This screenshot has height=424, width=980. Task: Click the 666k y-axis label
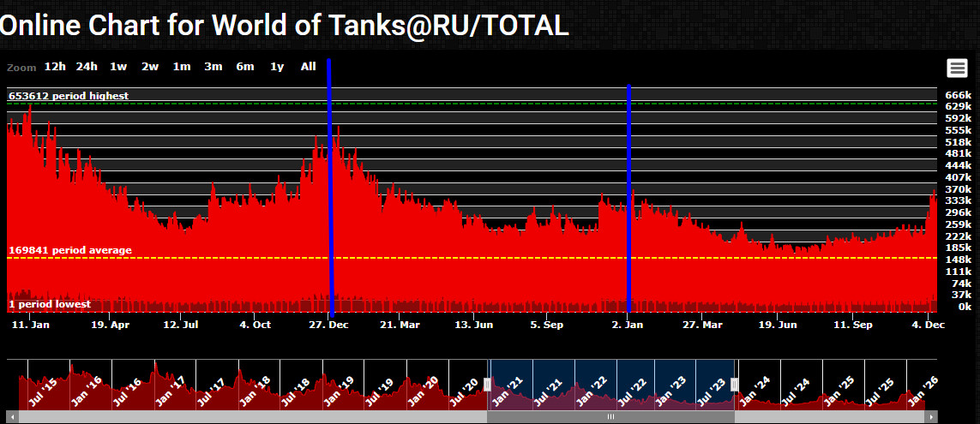pyautogui.click(x=958, y=95)
